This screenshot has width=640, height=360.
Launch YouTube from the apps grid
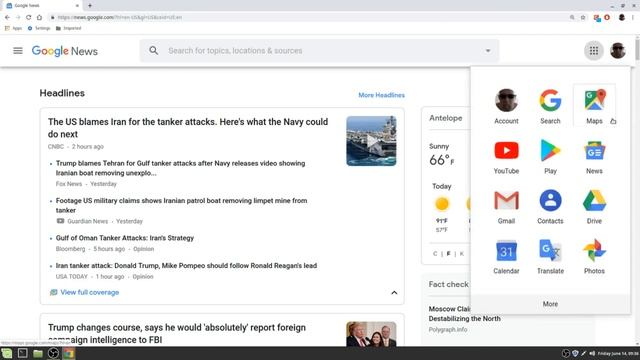[x=506, y=156]
